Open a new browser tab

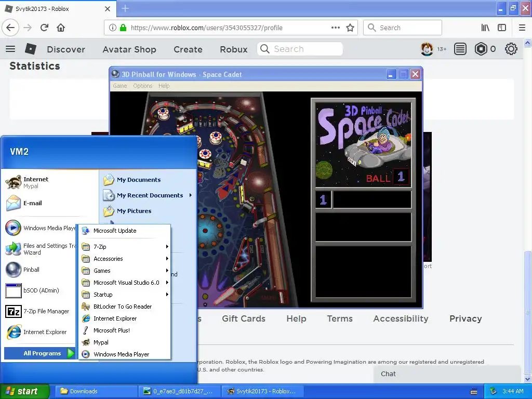125,8
